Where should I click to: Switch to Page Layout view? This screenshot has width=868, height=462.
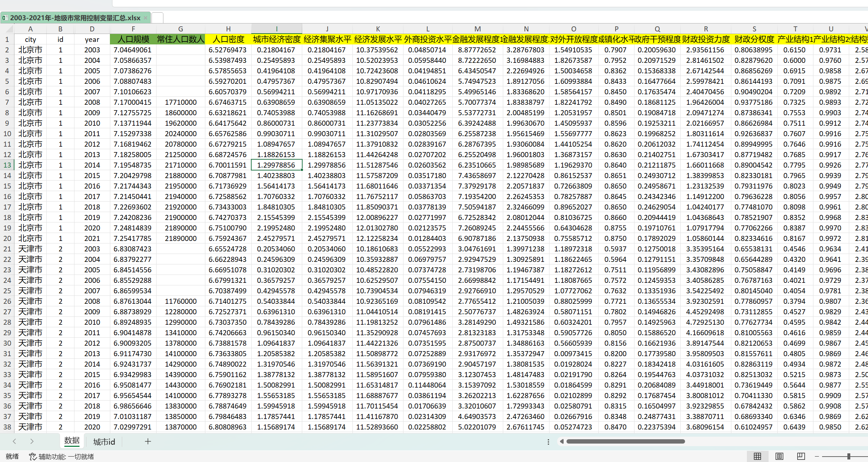pos(779,456)
